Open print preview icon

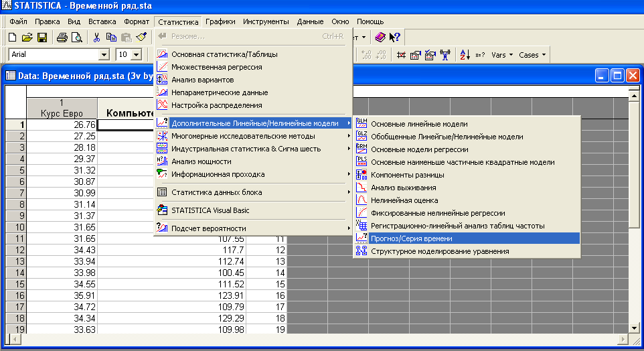click(x=77, y=38)
